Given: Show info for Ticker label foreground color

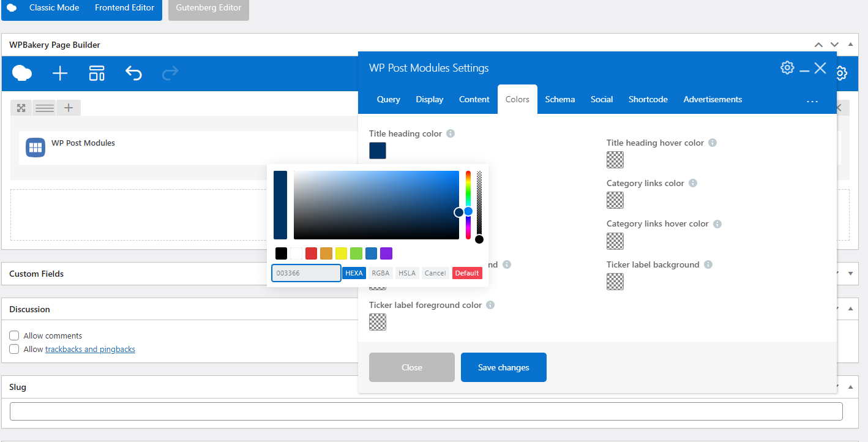Looking at the screenshot, I should 490,305.
